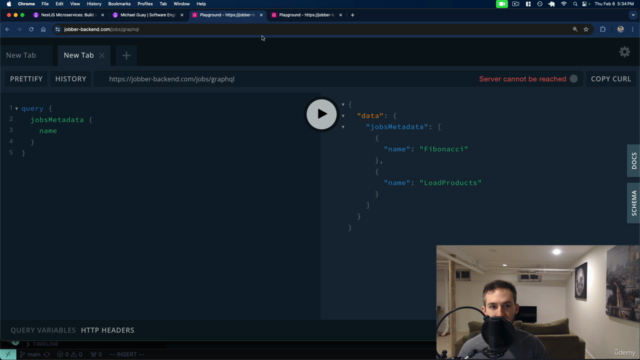Open the Apple menu

[9, 4]
